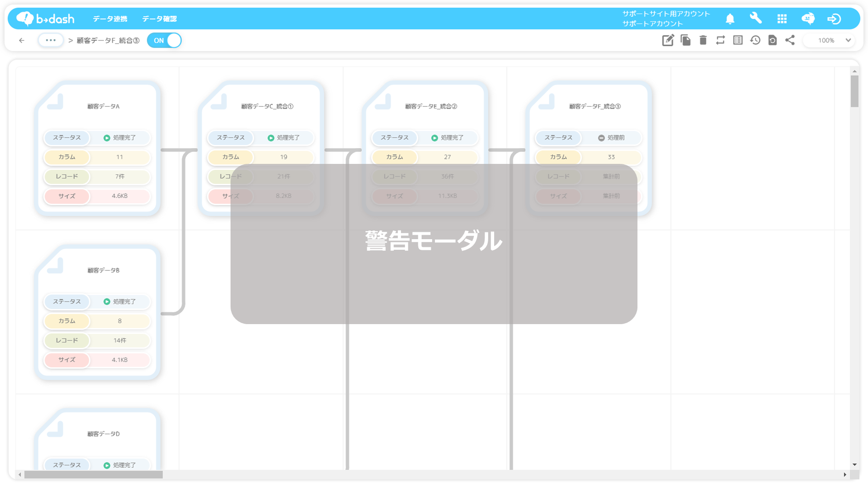Open the データ確認 menu
The image size is (868, 488).
point(159,19)
